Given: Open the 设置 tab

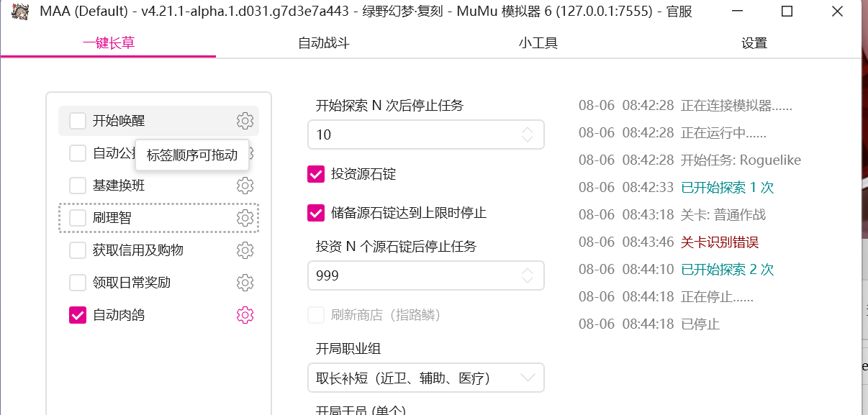Looking at the screenshot, I should click(x=754, y=42).
